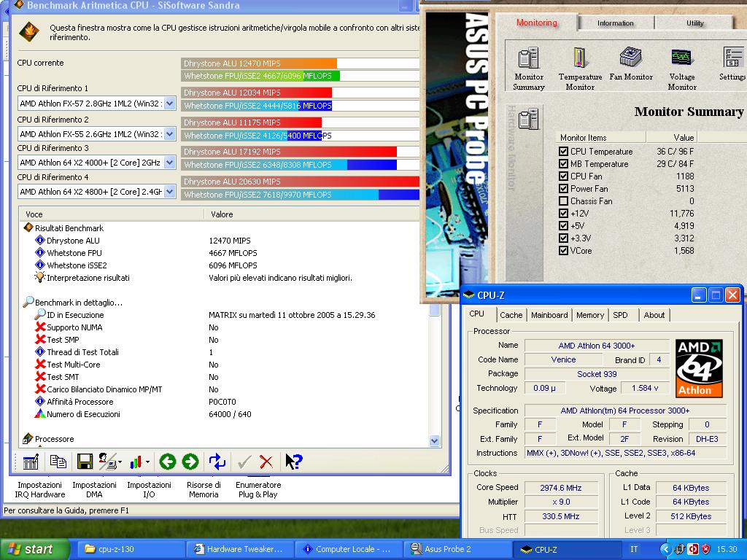Open Temperature Monitor in Asus Probe
Viewport: 747px width, 560px height.
[580, 68]
